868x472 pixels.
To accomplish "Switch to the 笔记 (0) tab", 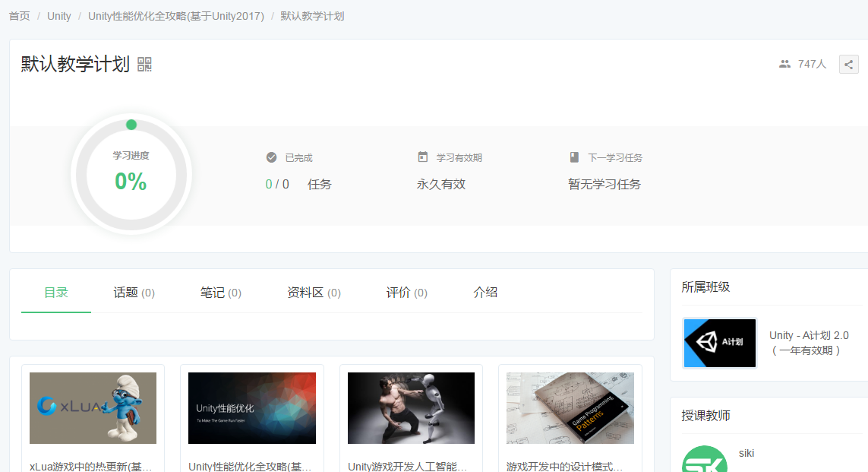I will tap(221, 293).
